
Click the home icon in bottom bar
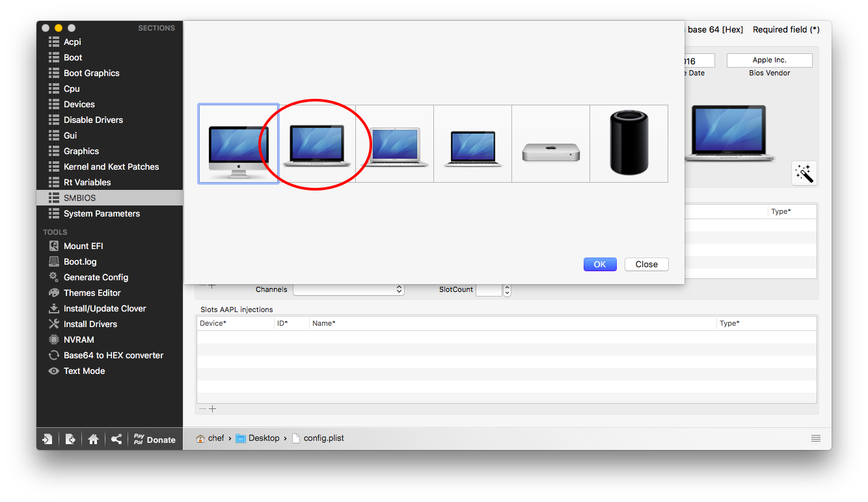point(93,439)
